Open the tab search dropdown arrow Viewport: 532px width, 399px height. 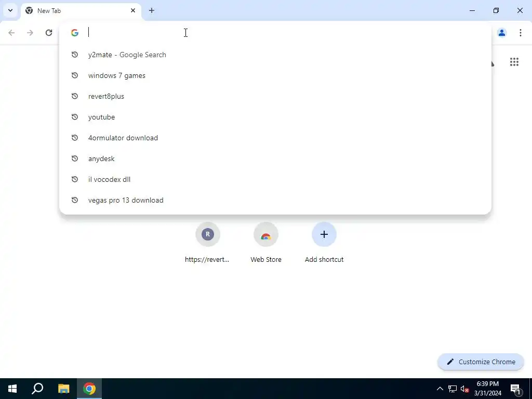[x=10, y=10]
